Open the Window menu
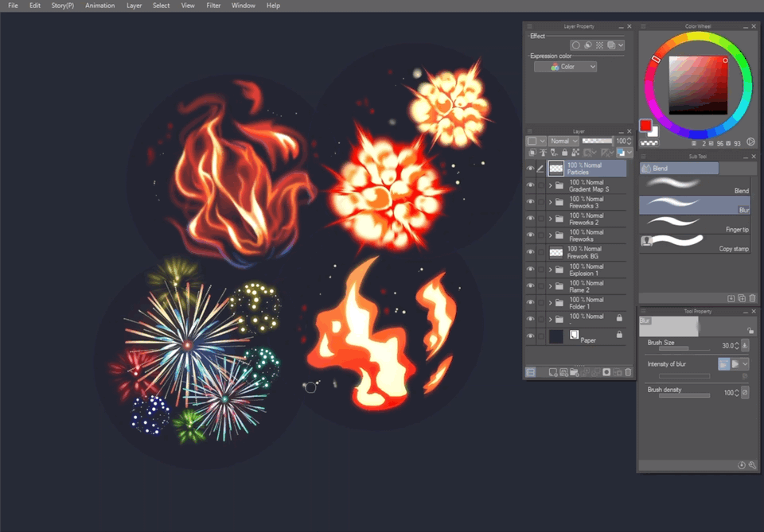The width and height of the screenshot is (764, 532). pyautogui.click(x=244, y=6)
